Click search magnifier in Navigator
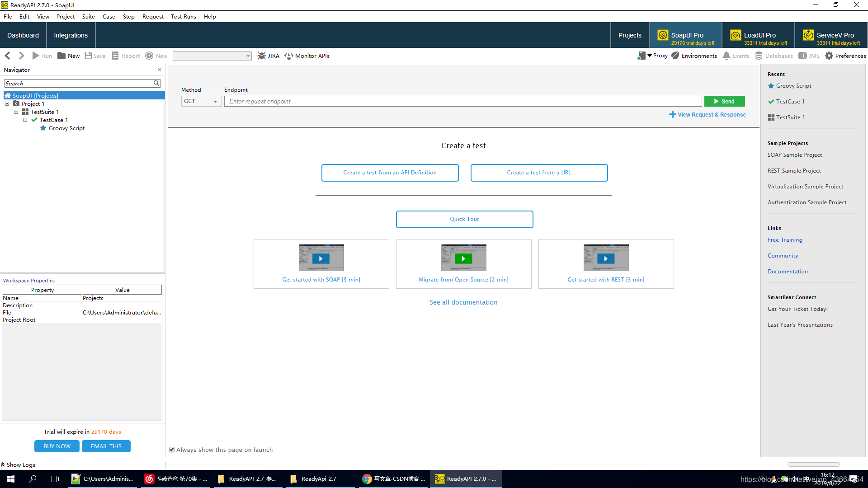868x488 pixels. [156, 83]
